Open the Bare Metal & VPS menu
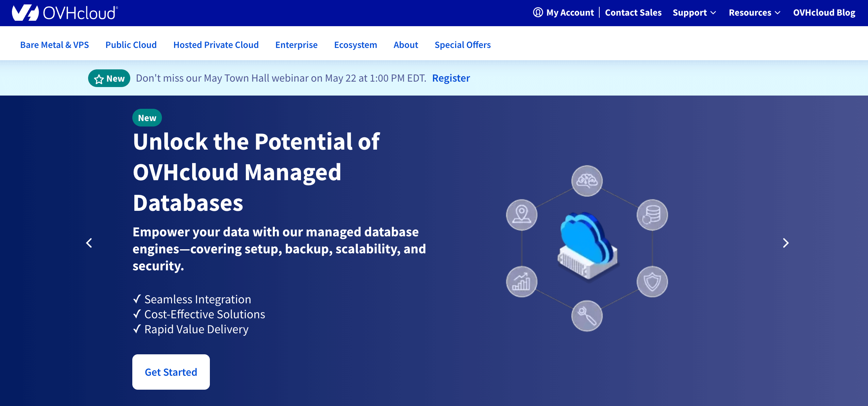Image resolution: width=868 pixels, height=406 pixels. [54, 45]
